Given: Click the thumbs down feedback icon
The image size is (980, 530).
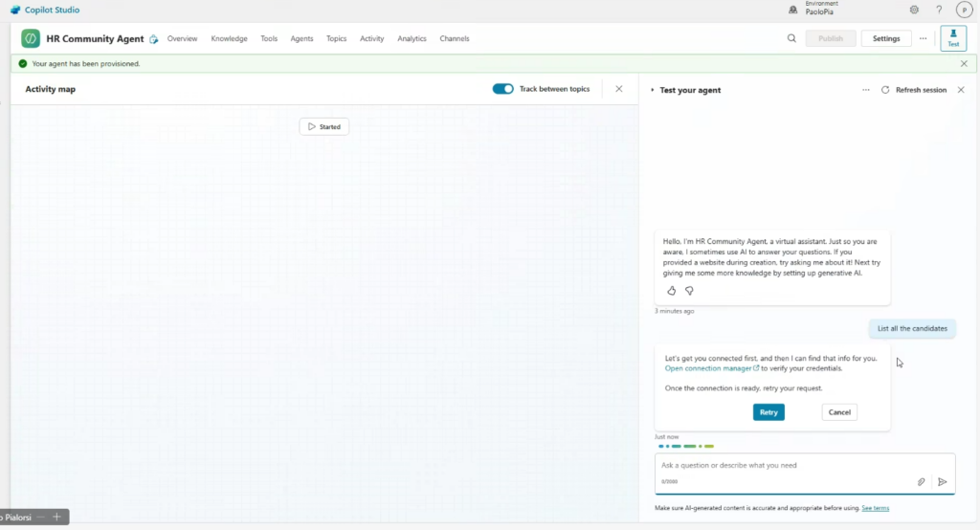Looking at the screenshot, I should coord(689,291).
